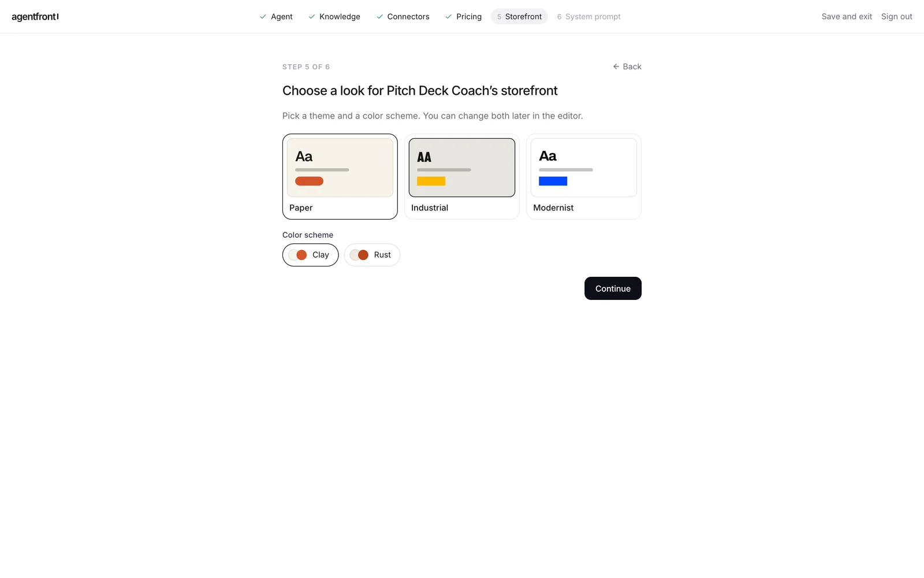Click the checkmark icon beside Knowledge
The image size is (924, 578).
(x=312, y=17)
